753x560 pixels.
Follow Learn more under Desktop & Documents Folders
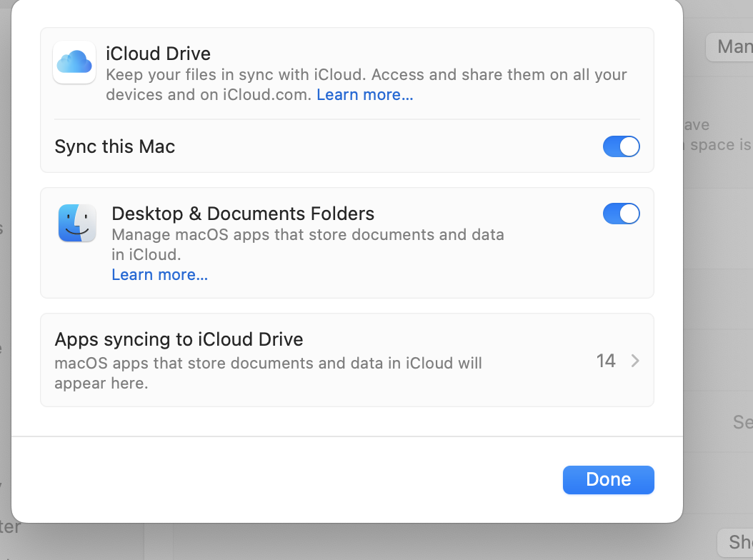point(159,274)
